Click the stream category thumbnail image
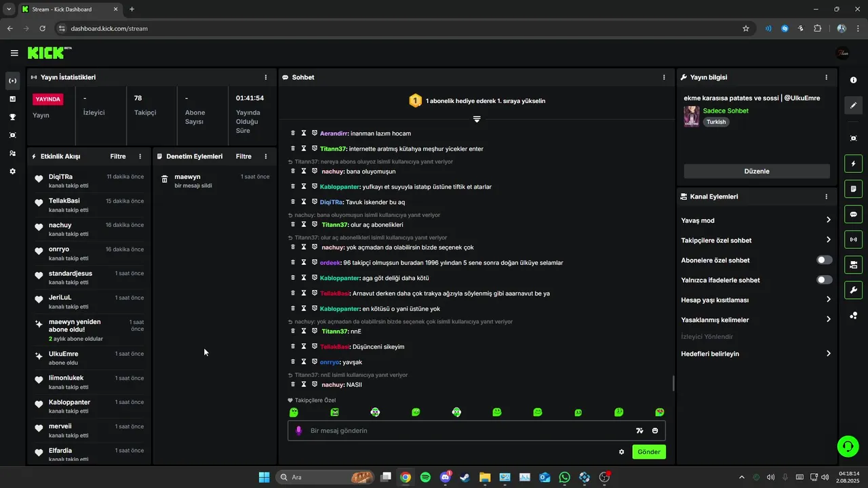Viewport: 868px width, 488px height. coord(692,116)
